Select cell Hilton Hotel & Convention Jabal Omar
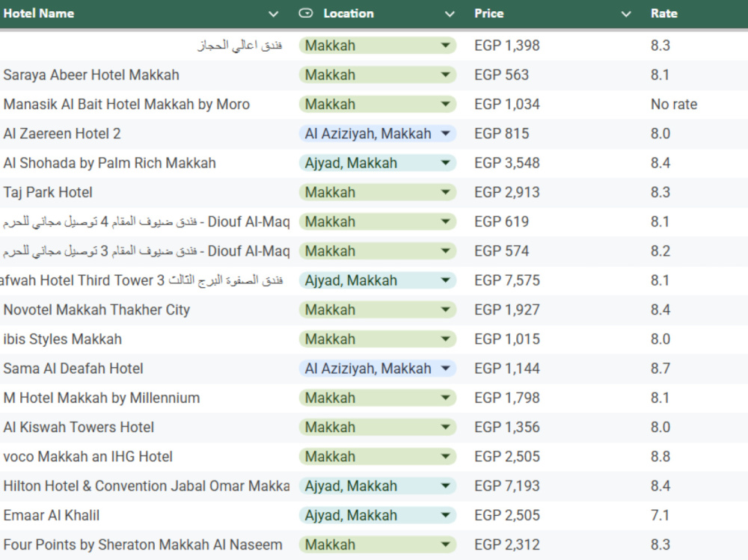The image size is (748, 560). (x=147, y=486)
